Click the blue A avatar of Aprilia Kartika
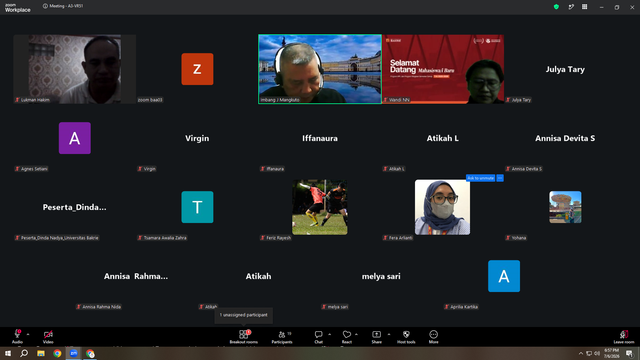Screen dimensions: 640x360 [x=504, y=276]
